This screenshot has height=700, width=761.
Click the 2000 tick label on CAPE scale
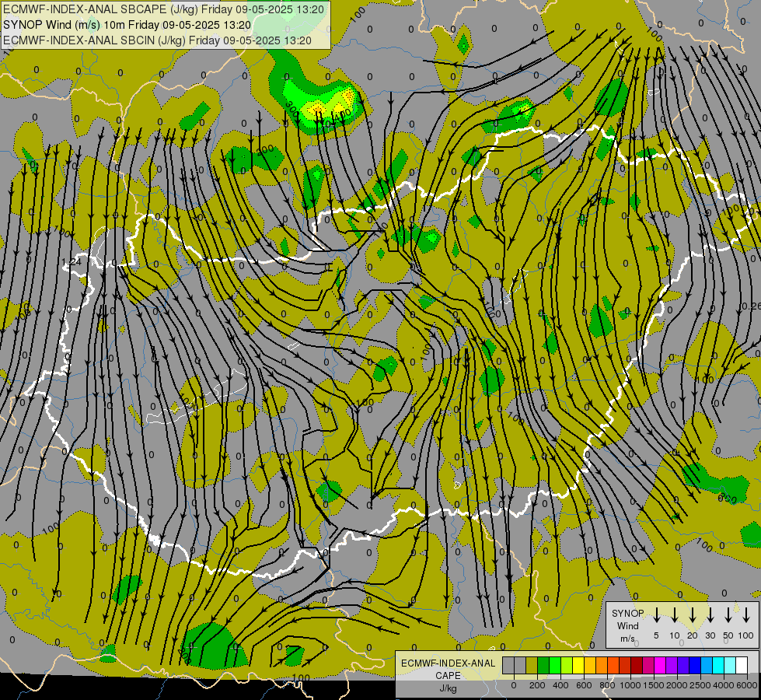point(677,685)
